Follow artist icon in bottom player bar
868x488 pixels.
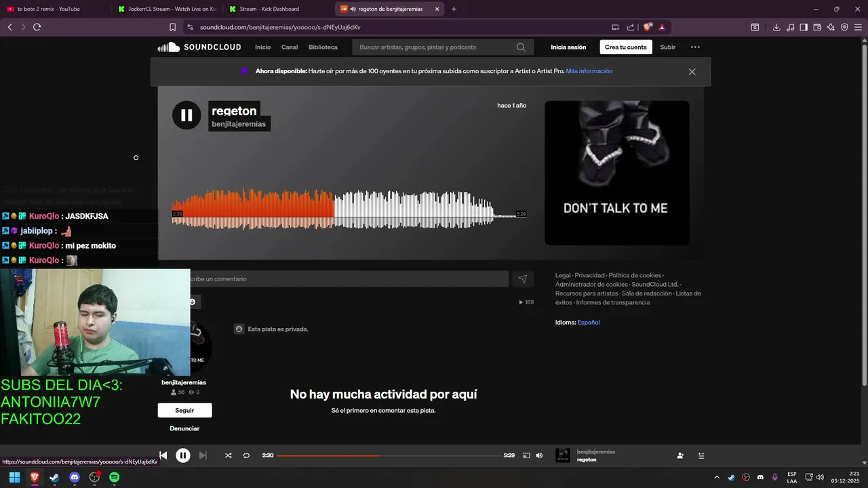tap(680, 455)
